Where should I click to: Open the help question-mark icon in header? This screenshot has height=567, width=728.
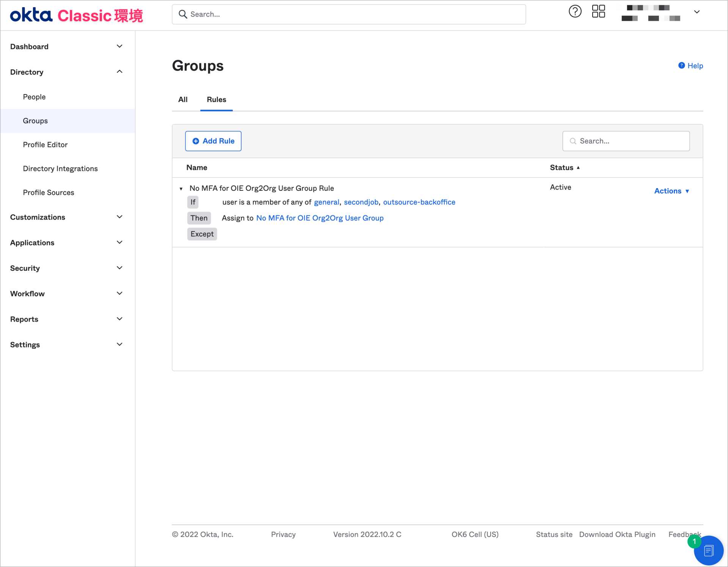coord(575,11)
